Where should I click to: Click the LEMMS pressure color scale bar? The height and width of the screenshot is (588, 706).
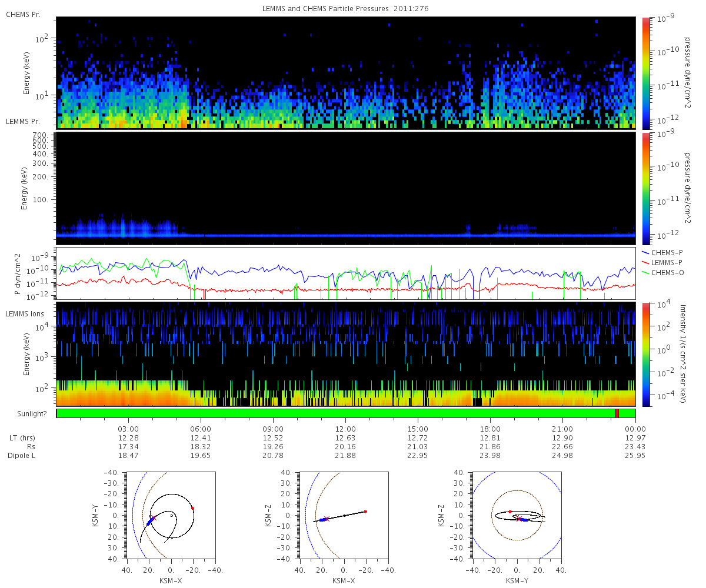coord(645,188)
